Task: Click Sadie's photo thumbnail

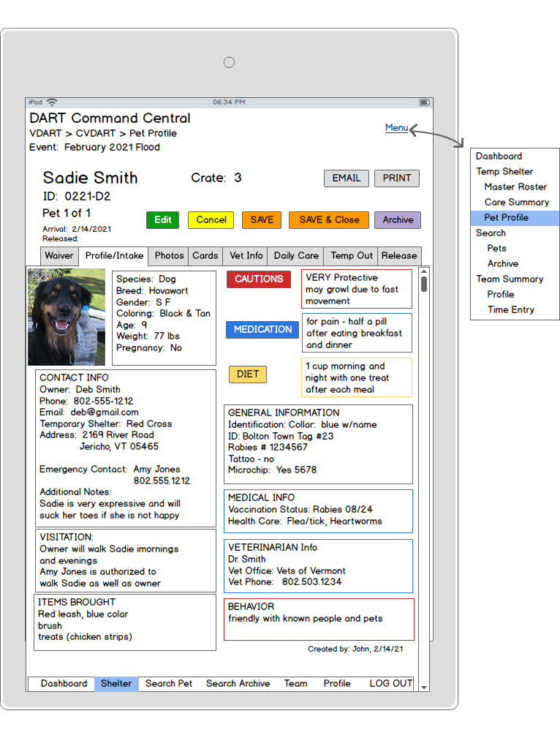Action: pos(67,317)
